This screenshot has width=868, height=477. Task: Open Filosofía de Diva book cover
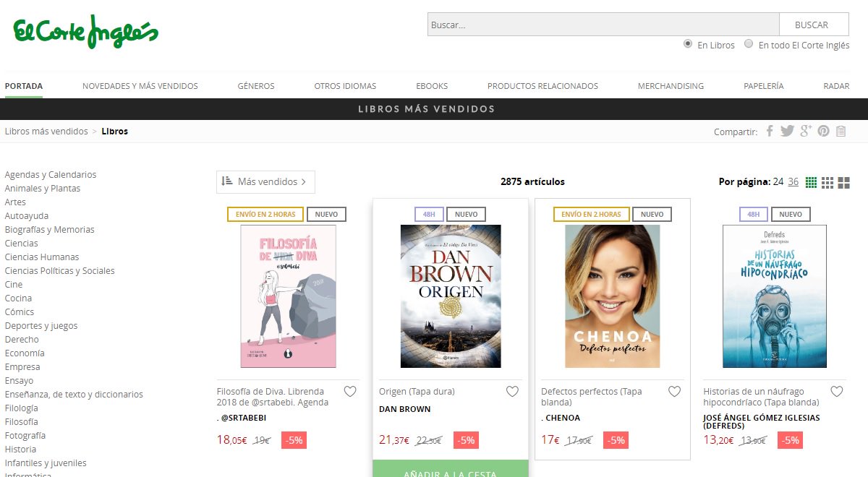[289, 296]
